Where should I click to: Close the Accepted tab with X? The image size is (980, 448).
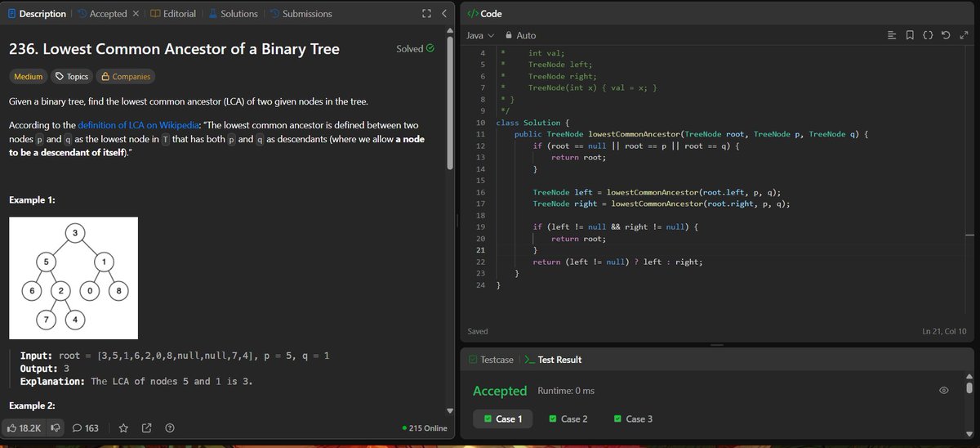coord(136,13)
